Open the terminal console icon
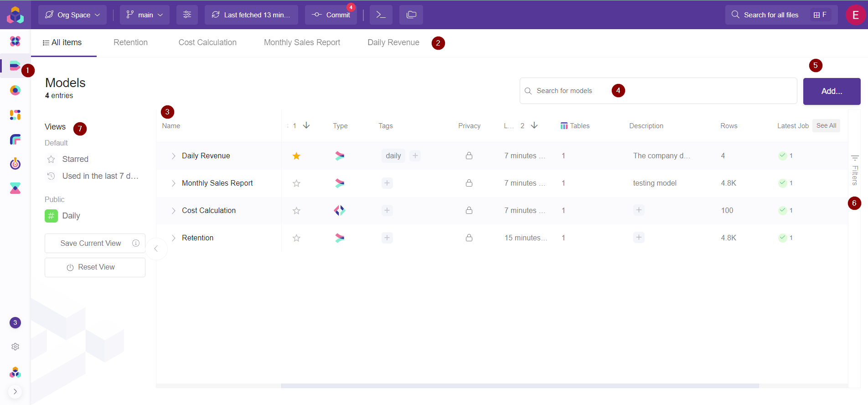The image size is (868, 405). point(381,15)
